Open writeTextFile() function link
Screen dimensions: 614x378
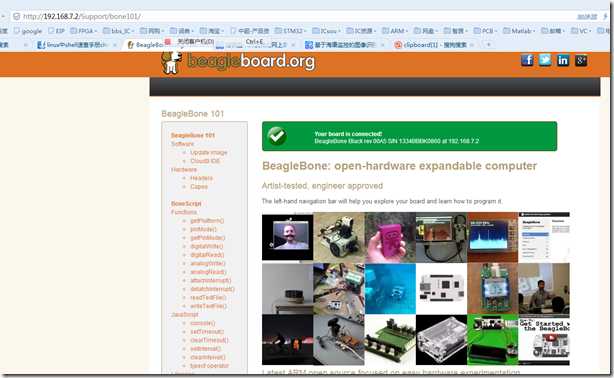[x=208, y=306]
